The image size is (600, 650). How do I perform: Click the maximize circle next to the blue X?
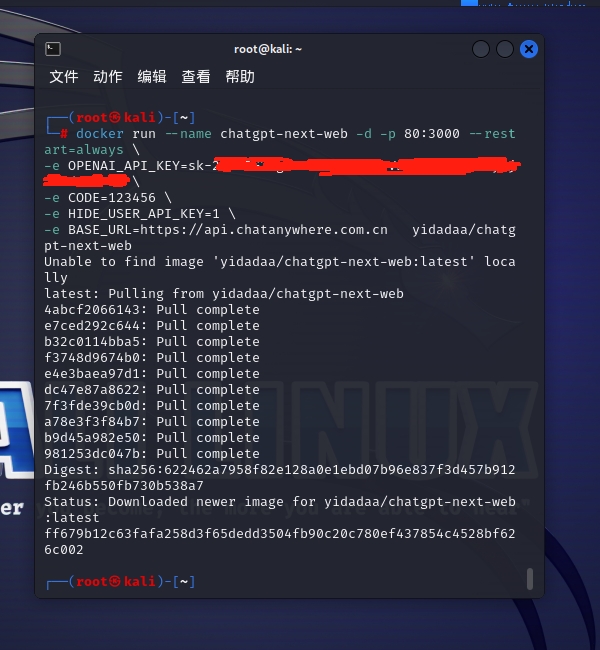coord(505,49)
